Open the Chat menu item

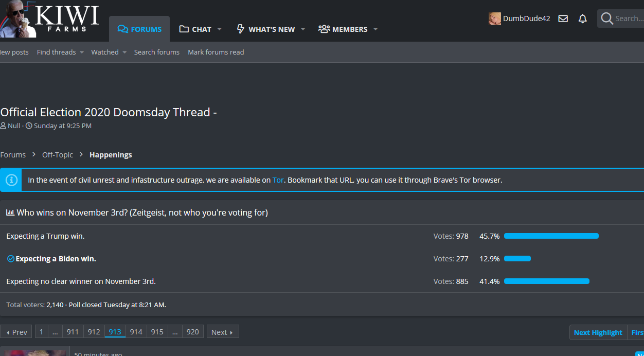[x=195, y=29]
